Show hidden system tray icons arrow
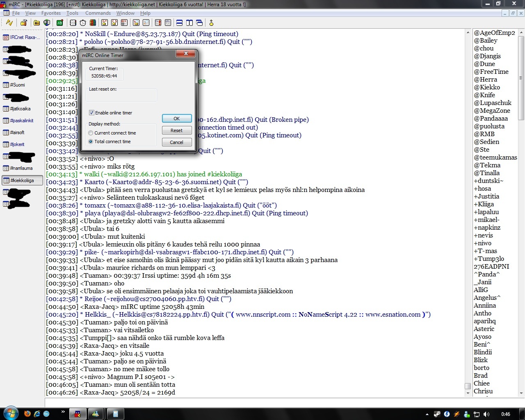 (x=427, y=414)
